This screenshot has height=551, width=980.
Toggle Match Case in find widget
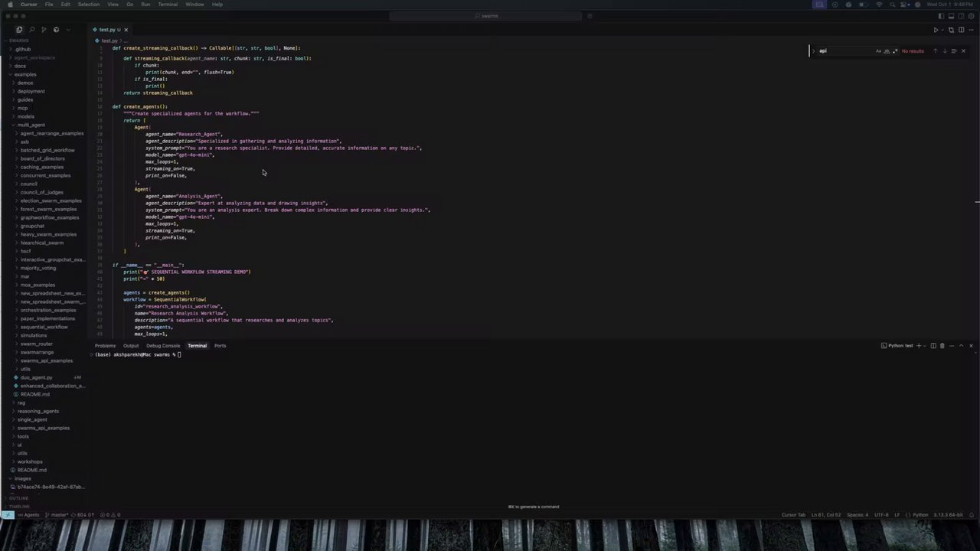[x=878, y=51]
